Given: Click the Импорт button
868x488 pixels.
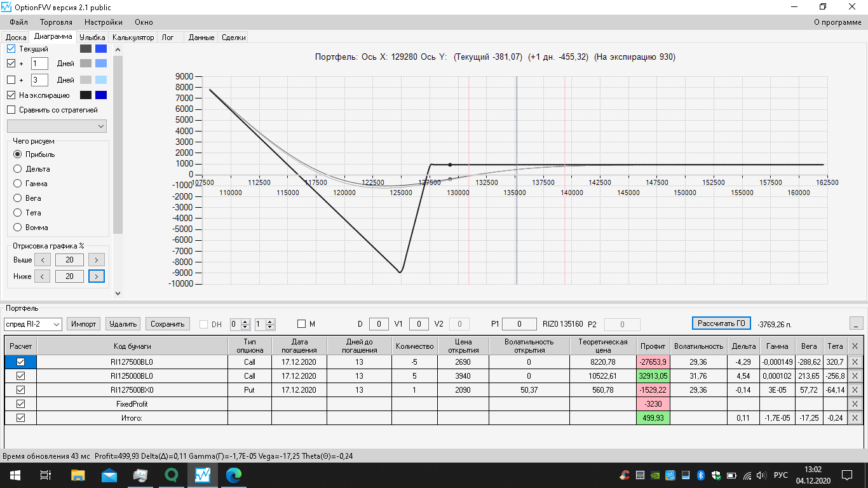Looking at the screenshot, I should pyautogui.click(x=84, y=324).
